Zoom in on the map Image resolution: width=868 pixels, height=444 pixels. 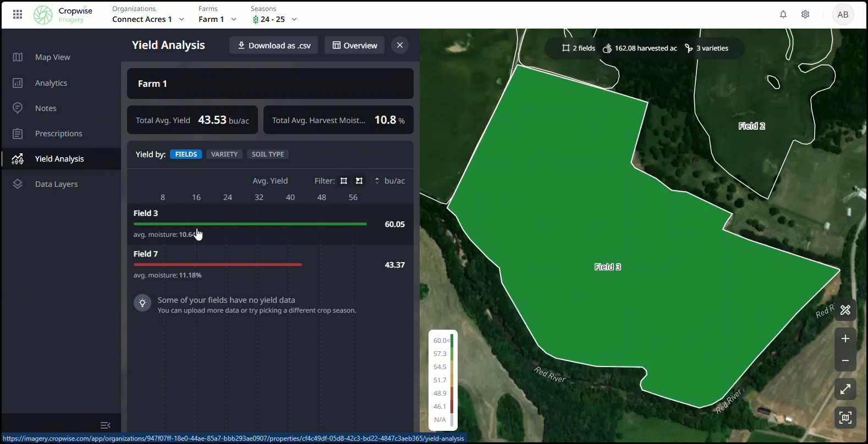click(845, 338)
